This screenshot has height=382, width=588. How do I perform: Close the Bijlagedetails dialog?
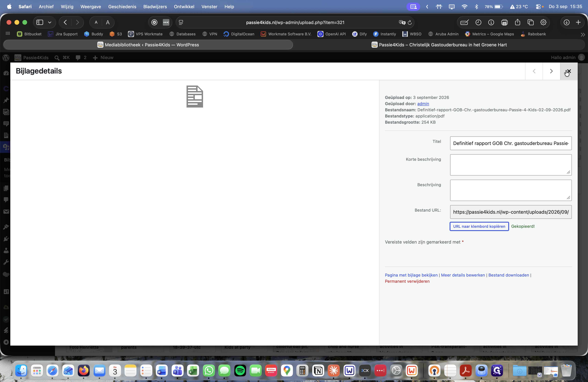pos(569,71)
